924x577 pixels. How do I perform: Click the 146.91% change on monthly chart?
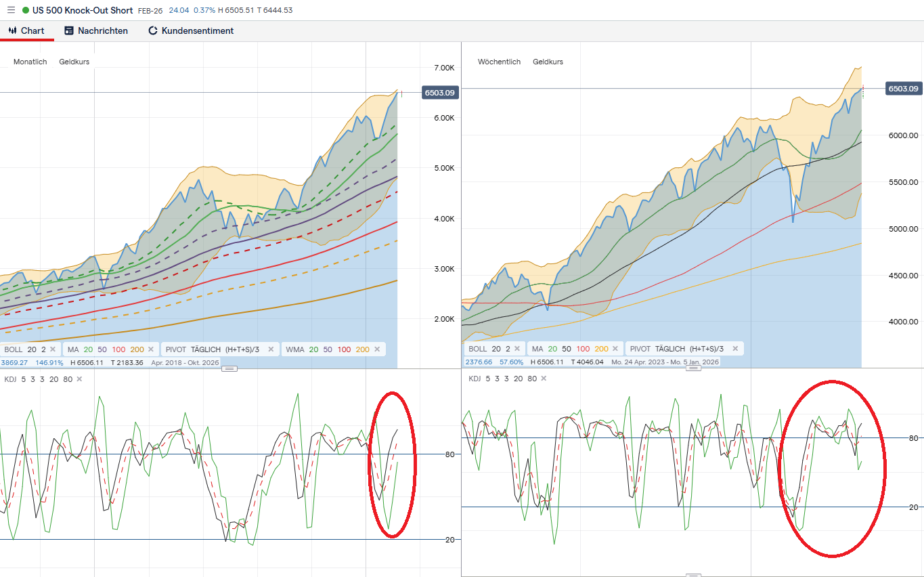pos(49,362)
